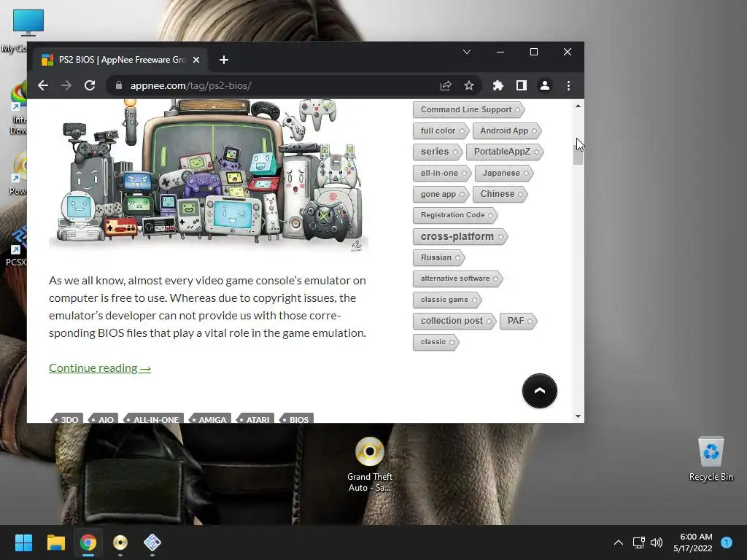This screenshot has width=747, height=560.
Task: Click the Chinese tag
Action: (x=500, y=194)
